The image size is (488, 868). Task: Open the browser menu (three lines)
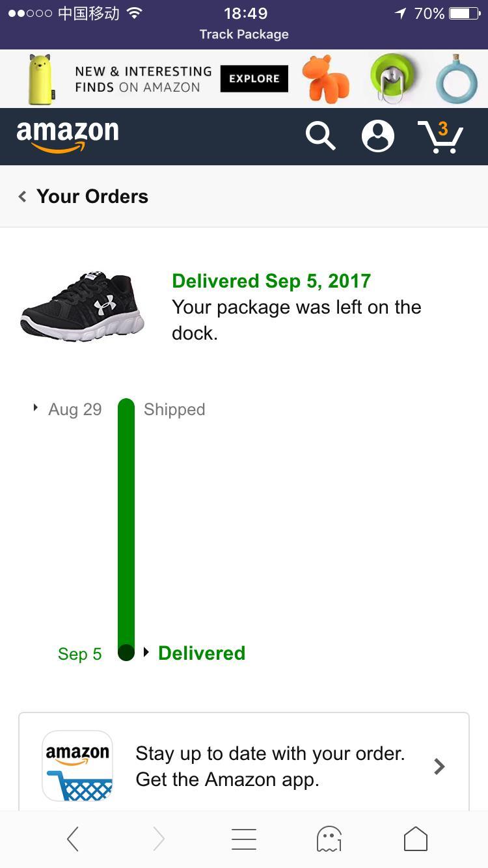tap(244, 839)
